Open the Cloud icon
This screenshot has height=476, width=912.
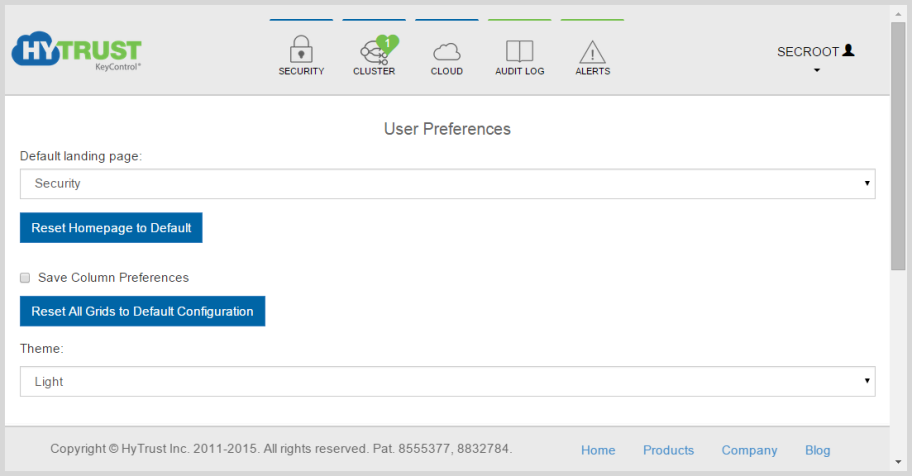447,52
